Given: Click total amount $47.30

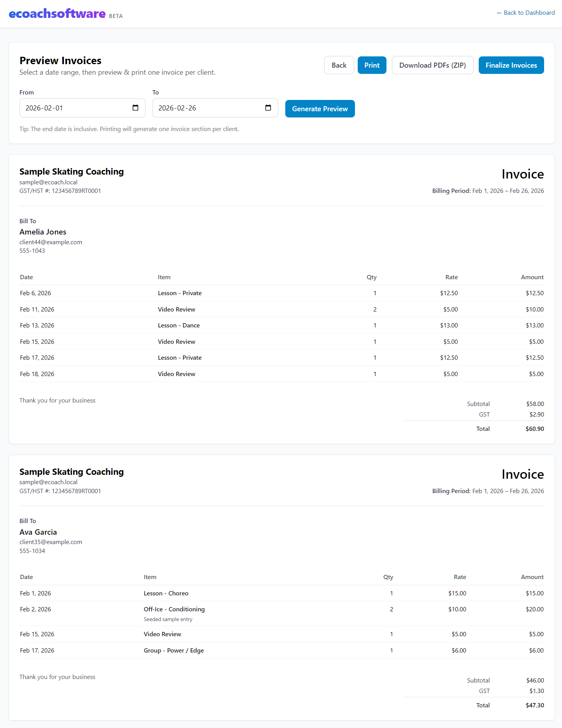Looking at the screenshot, I should 535,705.
